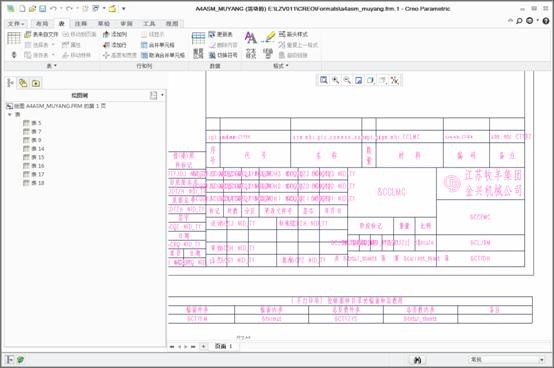Open the quick access toolbar customize arrow

pos(124,8)
